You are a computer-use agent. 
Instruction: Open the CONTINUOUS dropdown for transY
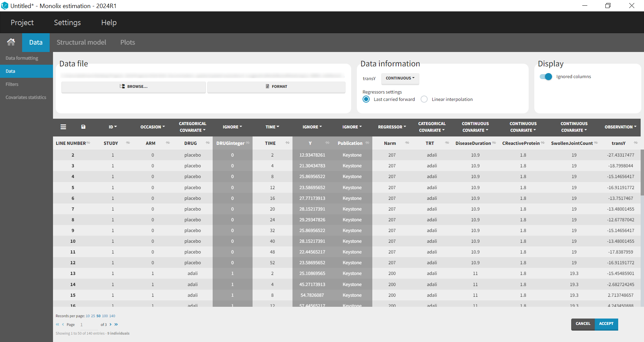(x=400, y=78)
